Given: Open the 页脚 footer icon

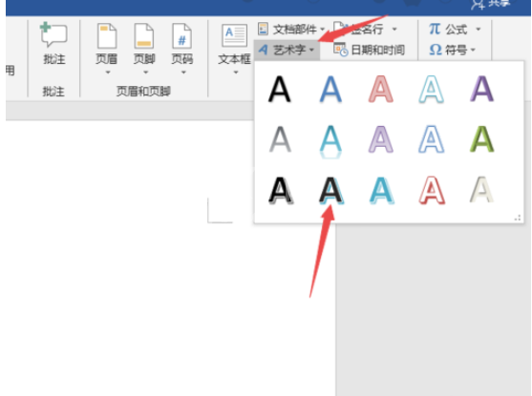Looking at the screenshot, I should point(144,35).
